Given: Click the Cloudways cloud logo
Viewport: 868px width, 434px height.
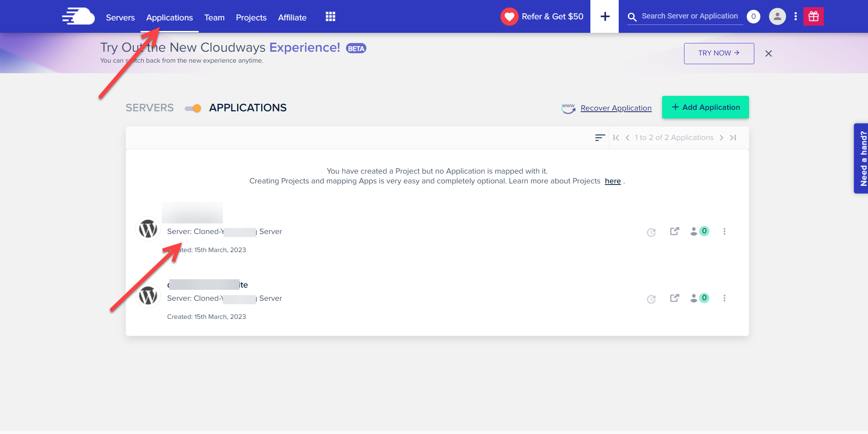Looking at the screenshot, I should 78,17.
